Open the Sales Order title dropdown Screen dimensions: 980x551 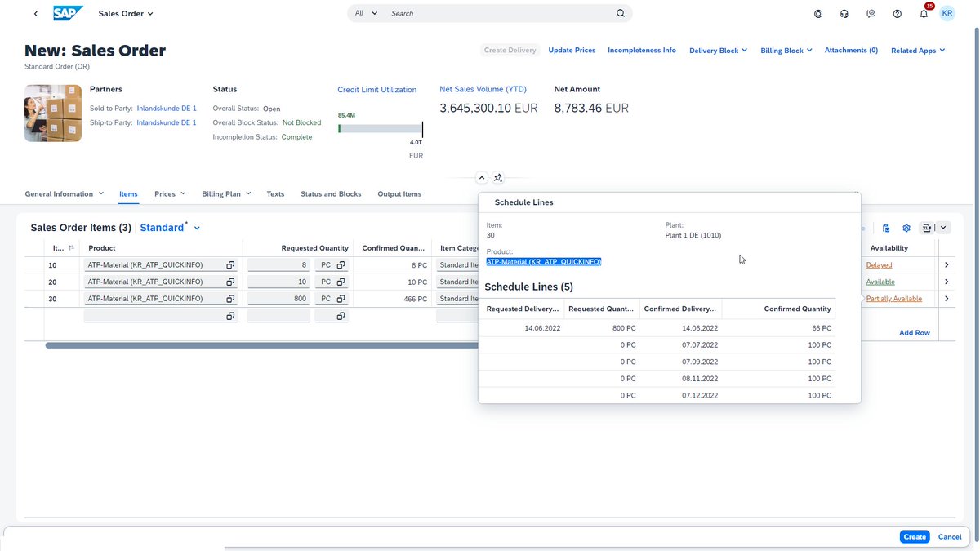click(x=126, y=13)
